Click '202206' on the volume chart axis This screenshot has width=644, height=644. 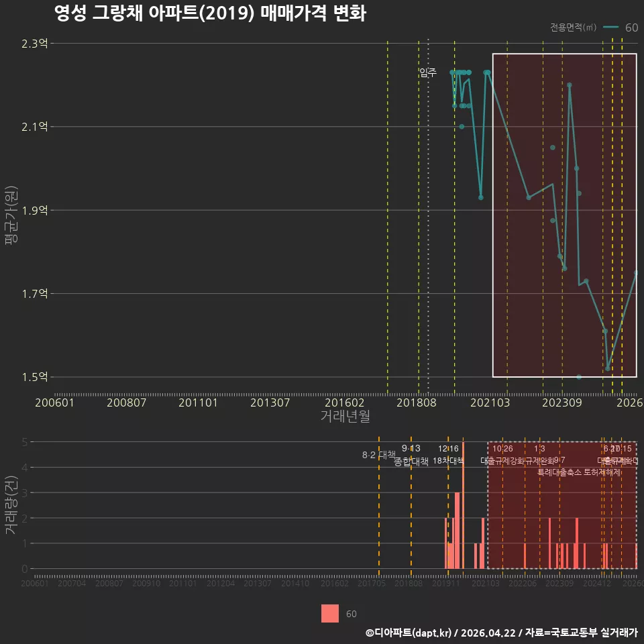coord(523,583)
